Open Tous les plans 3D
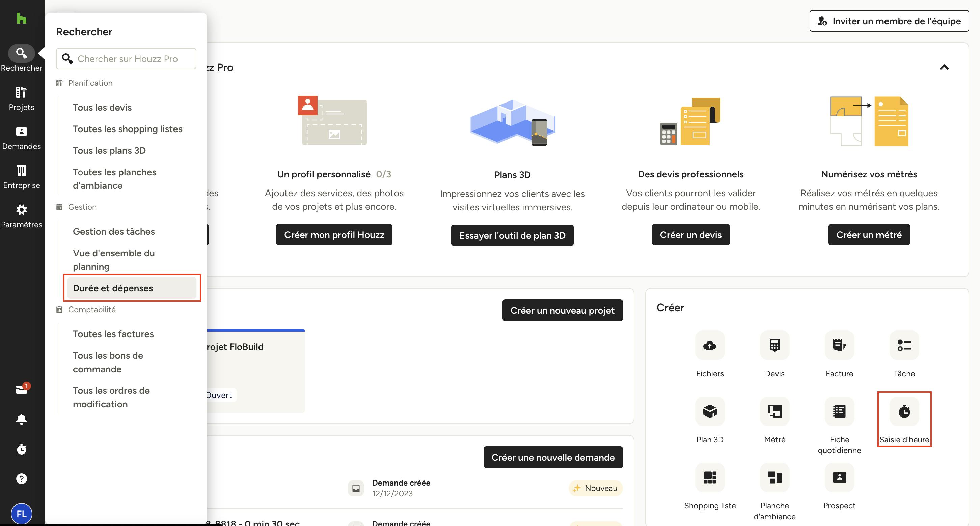Image resolution: width=980 pixels, height=526 pixels. point(109,150)
